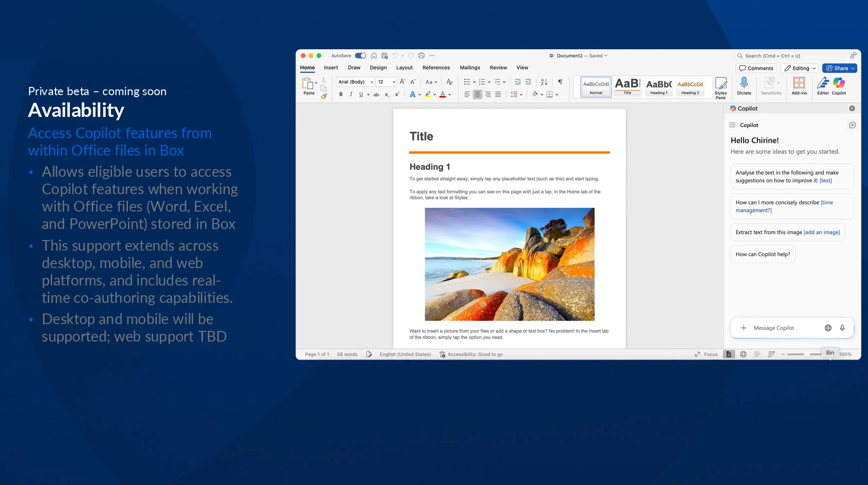Apply the Heading 2 style
The width and height of the screenshot is (868, 485).
[690, 87]
